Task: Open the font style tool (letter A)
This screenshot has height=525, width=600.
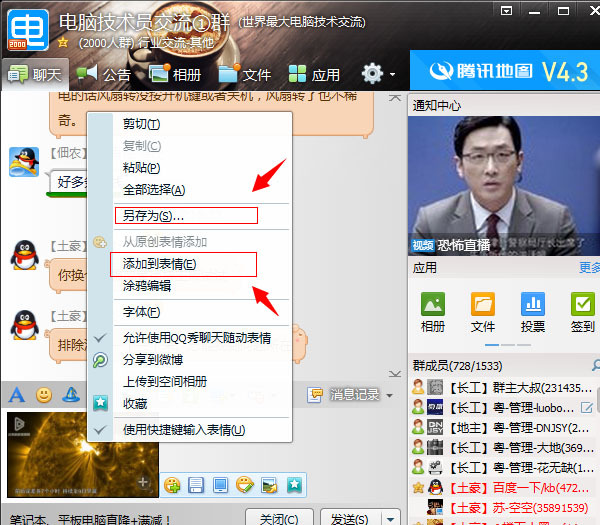Action: point(15,395)
